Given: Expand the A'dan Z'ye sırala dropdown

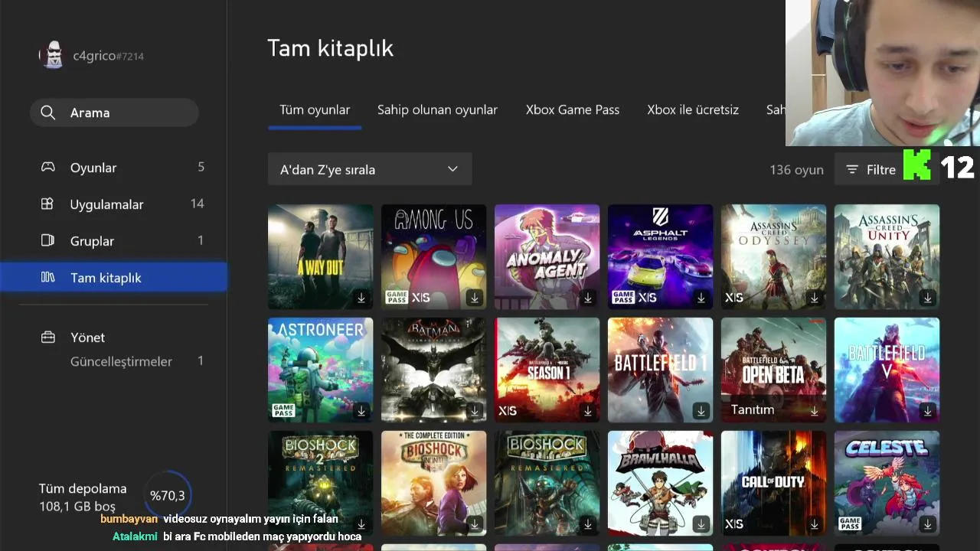Looking at the screenshot, I should coord(370,169).
